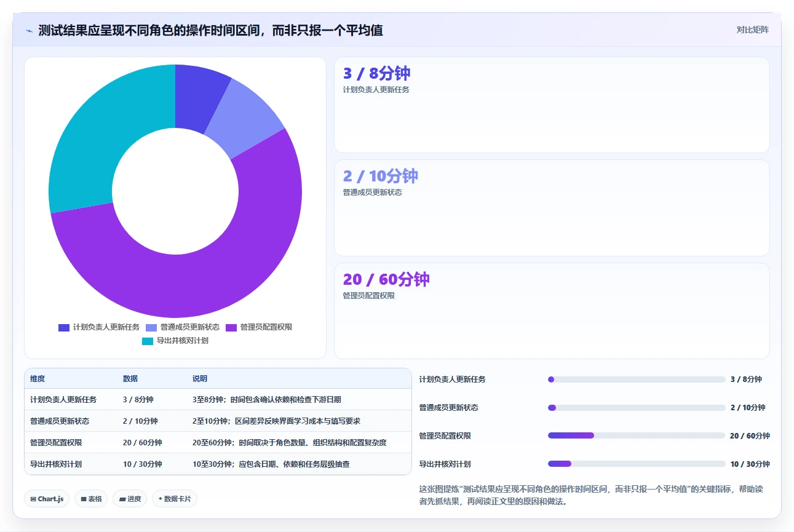
Task: Click the dark blue segment of the donut chart
Action: pos(198,98)
